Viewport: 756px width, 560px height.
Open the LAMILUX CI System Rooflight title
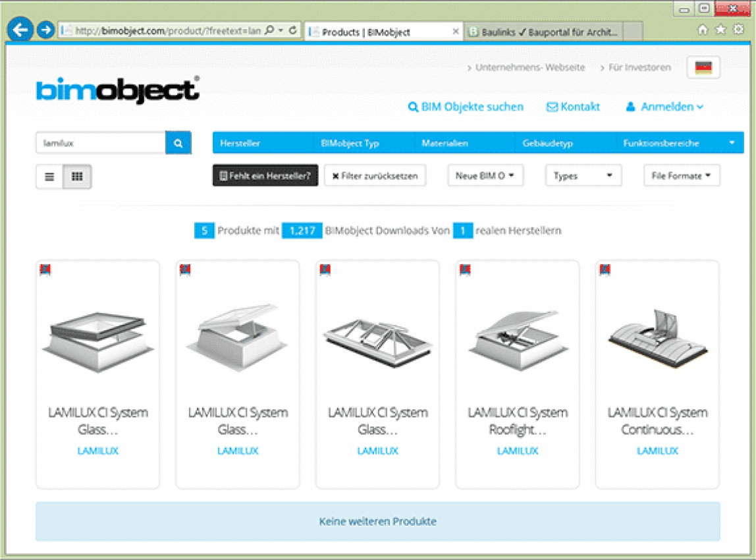click(518, 420)
